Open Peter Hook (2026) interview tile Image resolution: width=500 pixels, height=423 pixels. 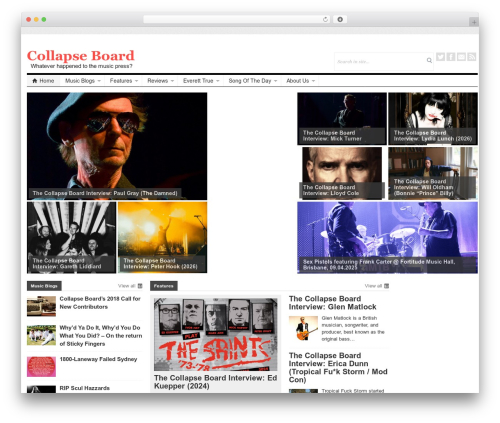[162, 237]
